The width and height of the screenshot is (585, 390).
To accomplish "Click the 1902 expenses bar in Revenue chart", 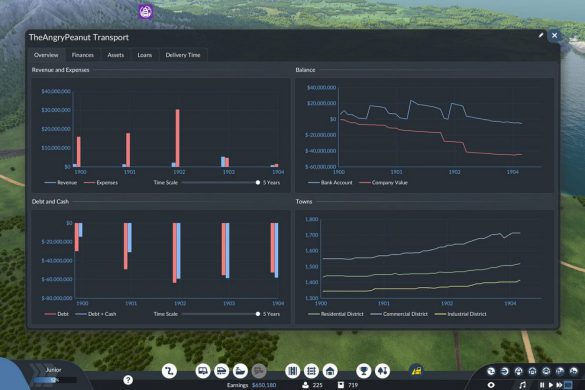I will (x=178, y=138).
